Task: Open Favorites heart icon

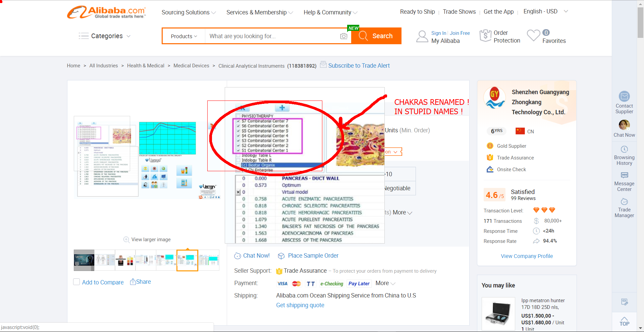Action: pos(533,36)
